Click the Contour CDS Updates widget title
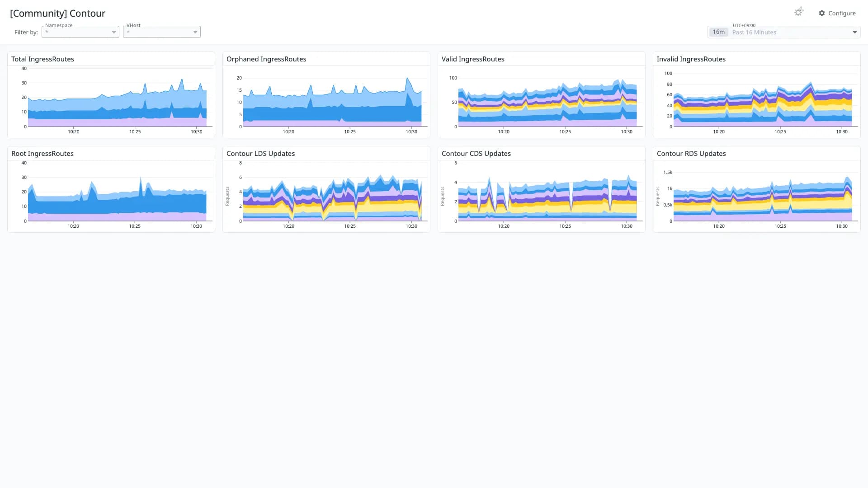 476,154
